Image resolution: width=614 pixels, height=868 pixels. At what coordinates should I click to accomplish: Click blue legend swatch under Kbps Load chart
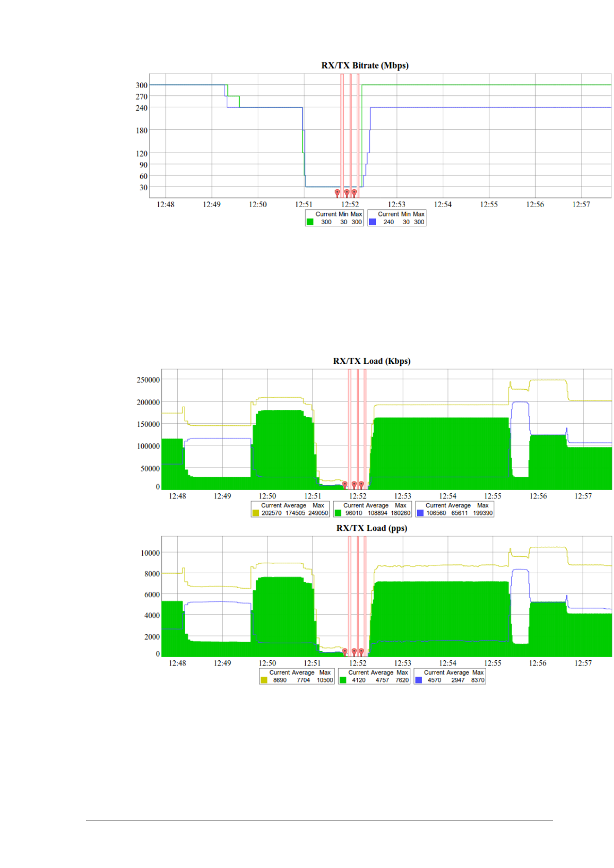coord(420,513)
